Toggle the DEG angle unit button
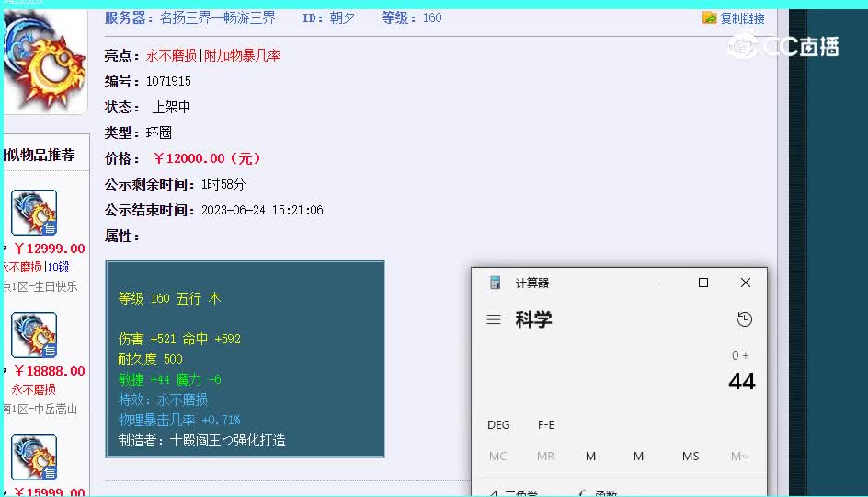This screenshot has height=497, width=868. tap(498, 425)
